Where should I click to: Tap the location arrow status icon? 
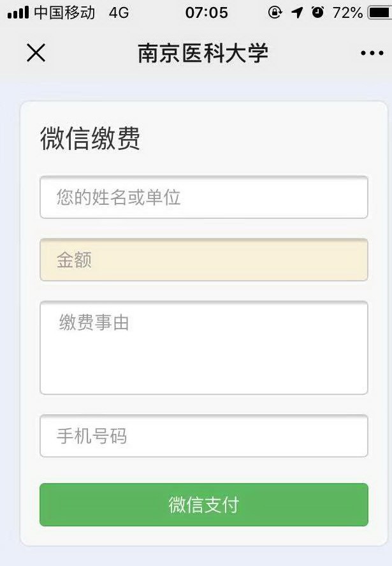click(x=297, y=13)
